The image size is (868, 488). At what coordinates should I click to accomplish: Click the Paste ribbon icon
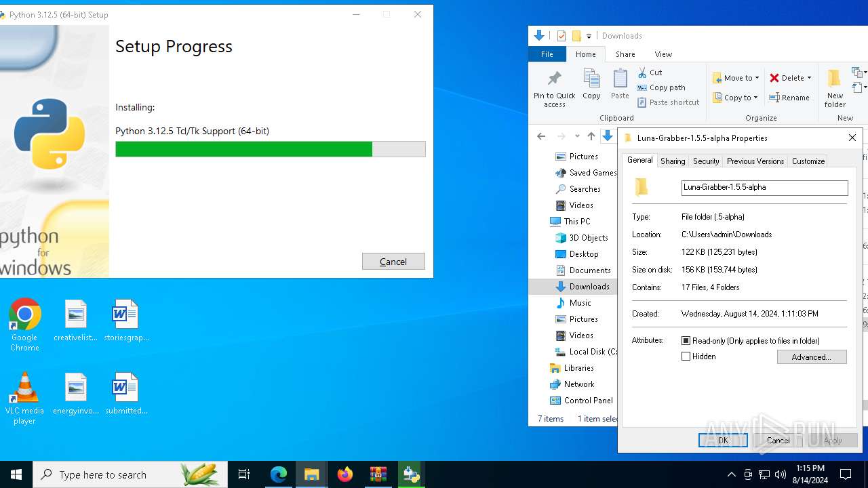[620, 79]
